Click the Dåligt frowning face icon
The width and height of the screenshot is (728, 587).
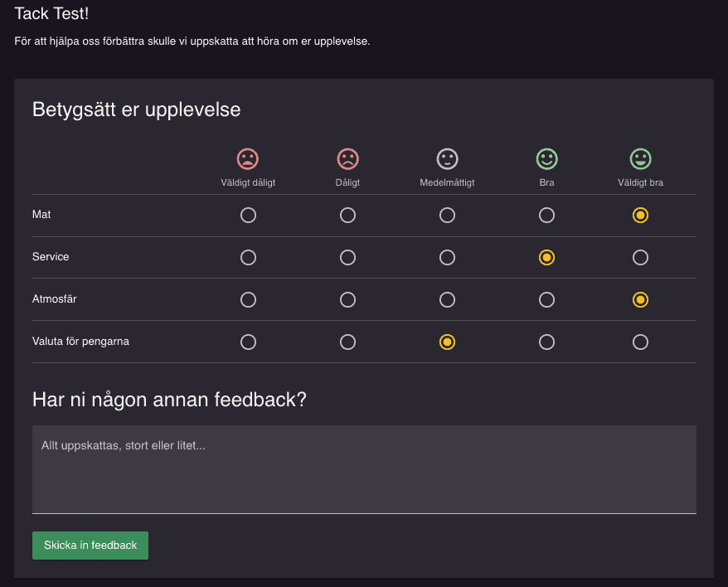click(347, 159)
